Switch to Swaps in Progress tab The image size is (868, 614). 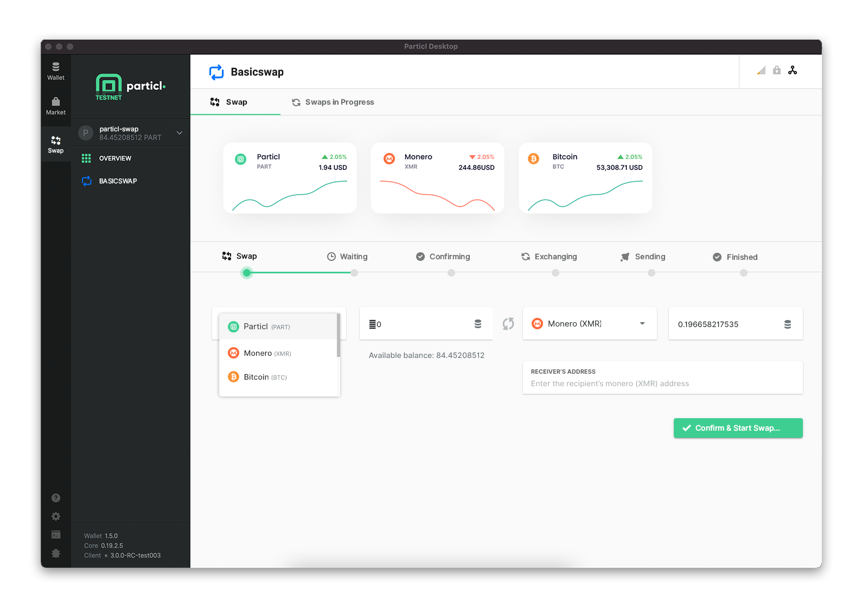coord(333,102)
